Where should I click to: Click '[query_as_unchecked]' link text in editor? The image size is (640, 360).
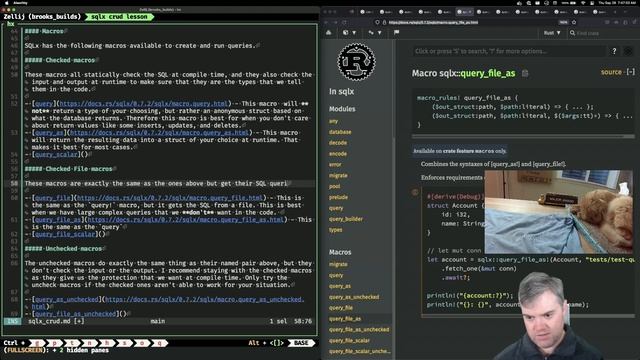click(67, 300)
